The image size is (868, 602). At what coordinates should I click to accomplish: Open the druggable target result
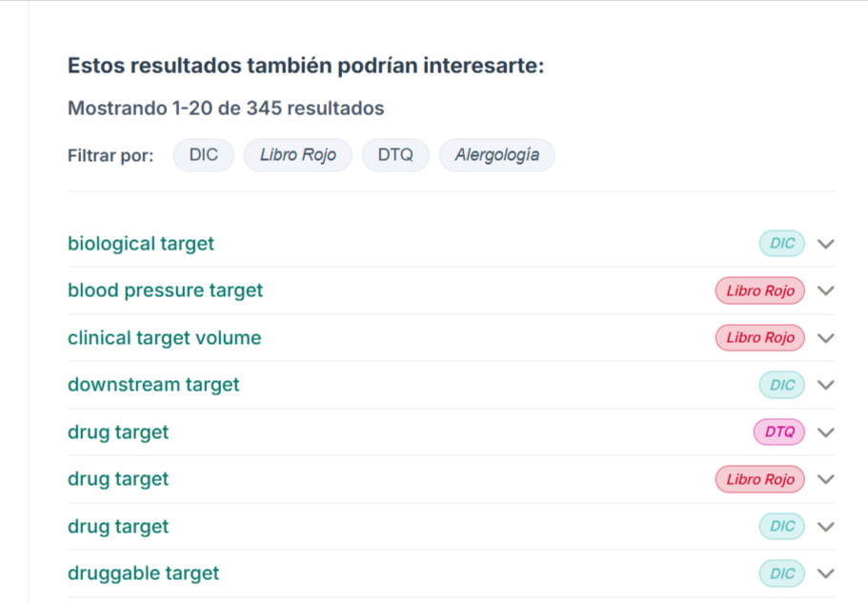143,573
